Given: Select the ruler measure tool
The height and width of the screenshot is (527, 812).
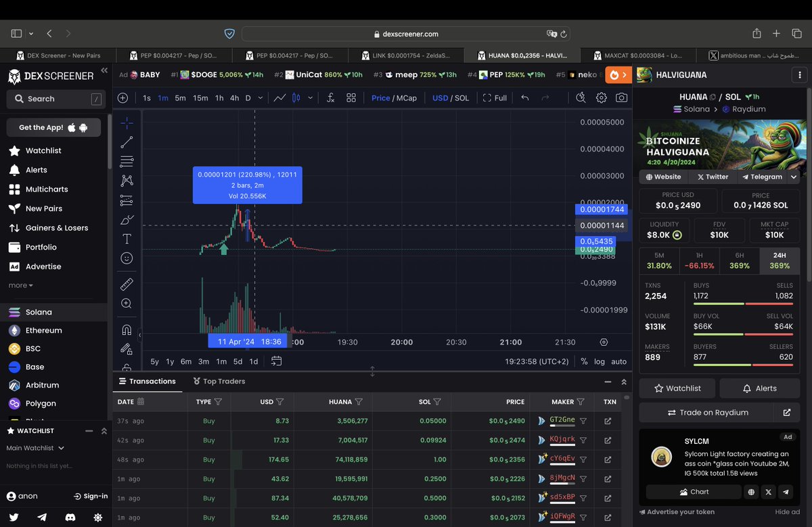Looking at the screenshot, I should pyautogui.click(x=127, y=284).
